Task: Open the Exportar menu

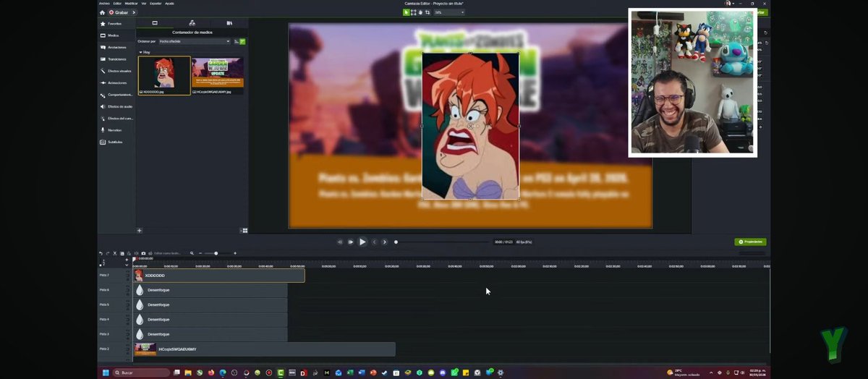Action: click(x=156, y=3)
